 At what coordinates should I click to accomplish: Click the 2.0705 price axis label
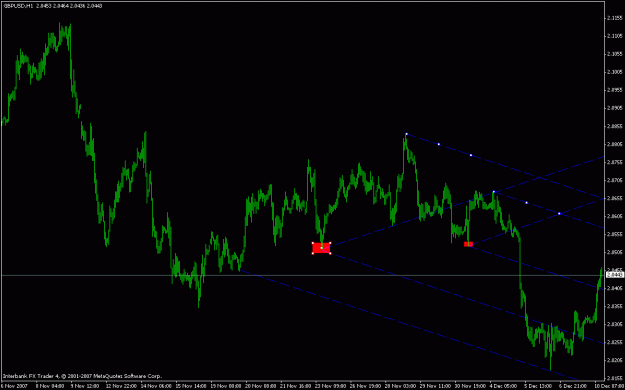[614, 180]
